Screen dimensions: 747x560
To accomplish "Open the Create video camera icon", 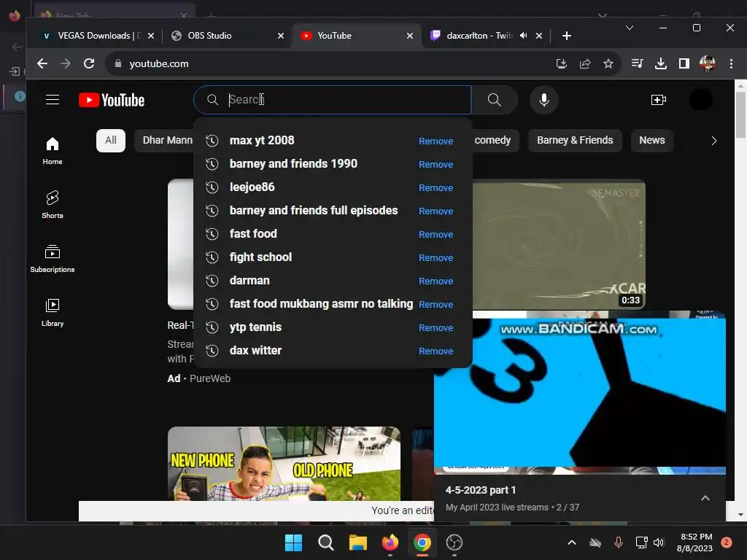I will pos(659,99).
